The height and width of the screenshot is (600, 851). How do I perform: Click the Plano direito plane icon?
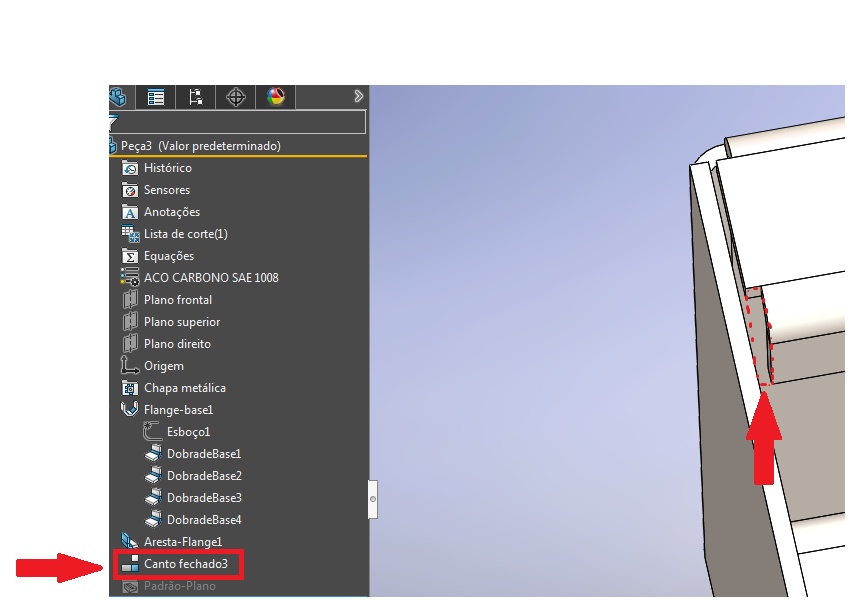coord(130,343)
